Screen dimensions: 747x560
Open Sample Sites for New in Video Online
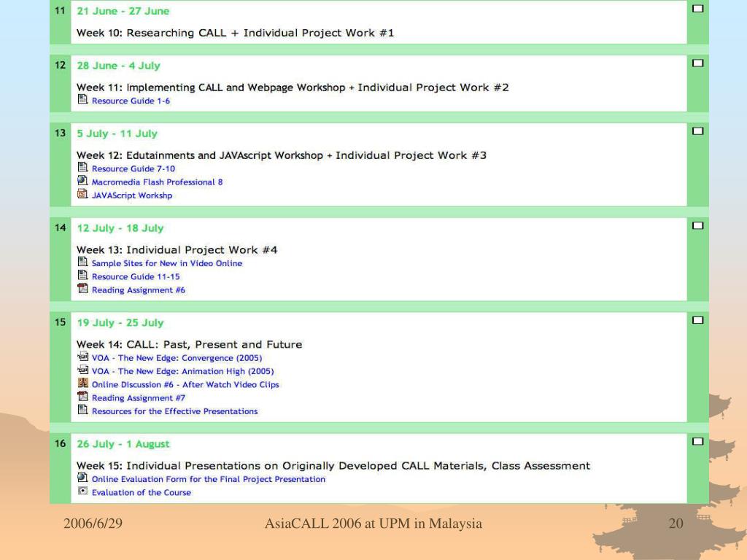pyautogui.click(x=167, y=263)
